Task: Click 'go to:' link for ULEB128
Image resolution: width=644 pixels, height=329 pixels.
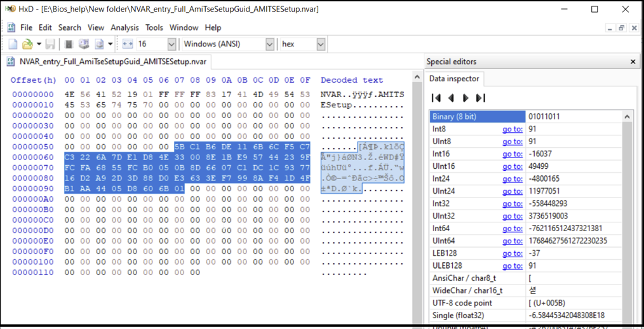Action: point(513,265)
